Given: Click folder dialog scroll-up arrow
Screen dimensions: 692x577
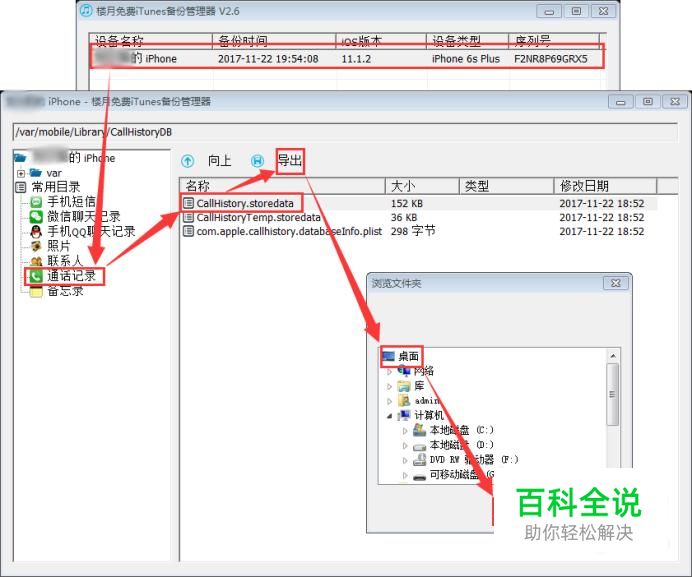Looking at the screenshot, I should [613, 356].
